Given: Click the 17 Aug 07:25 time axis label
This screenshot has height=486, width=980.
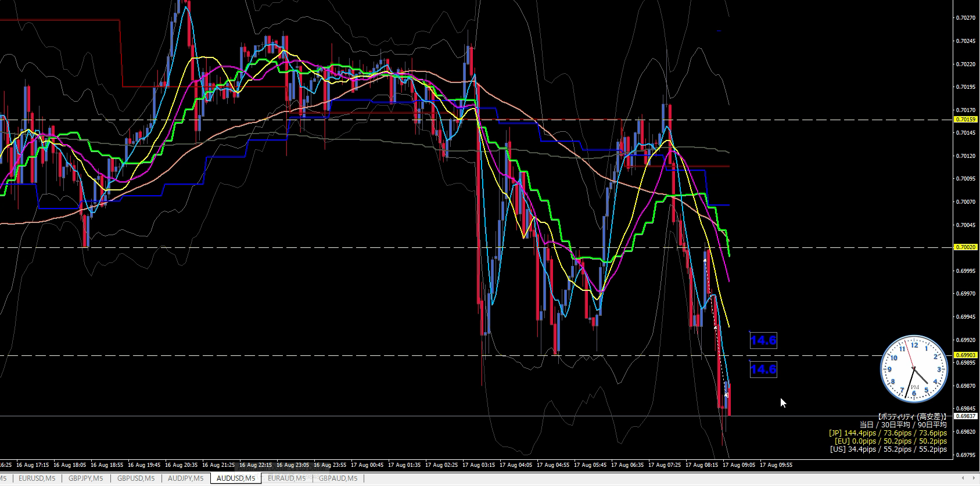Looking at the screenshot, I should [x=665, y=465].
